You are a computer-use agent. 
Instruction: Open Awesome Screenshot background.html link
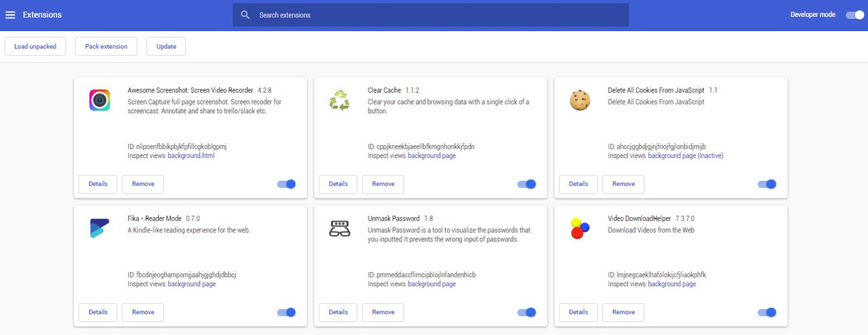point(191,156)
